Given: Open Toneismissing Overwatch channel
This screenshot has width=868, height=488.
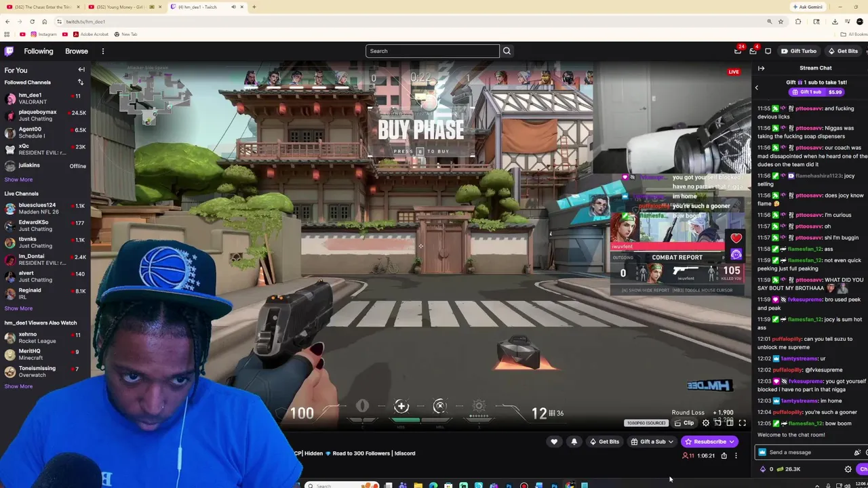Looking at the screenshot, I should (x=45, y=371).
